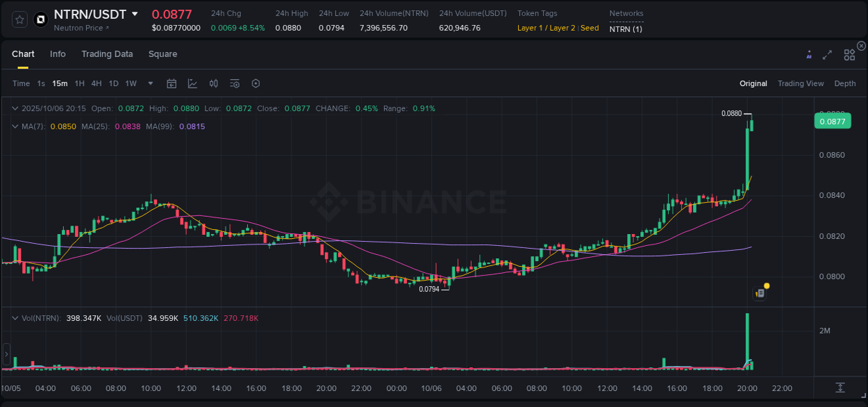Expand chart to fullscreen with arrows icon

[827, 53]
